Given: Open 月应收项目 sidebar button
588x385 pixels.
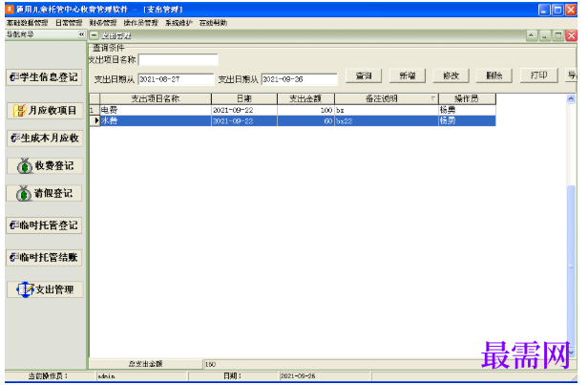Looking at the screenshot, I should (x=45, y=110).
